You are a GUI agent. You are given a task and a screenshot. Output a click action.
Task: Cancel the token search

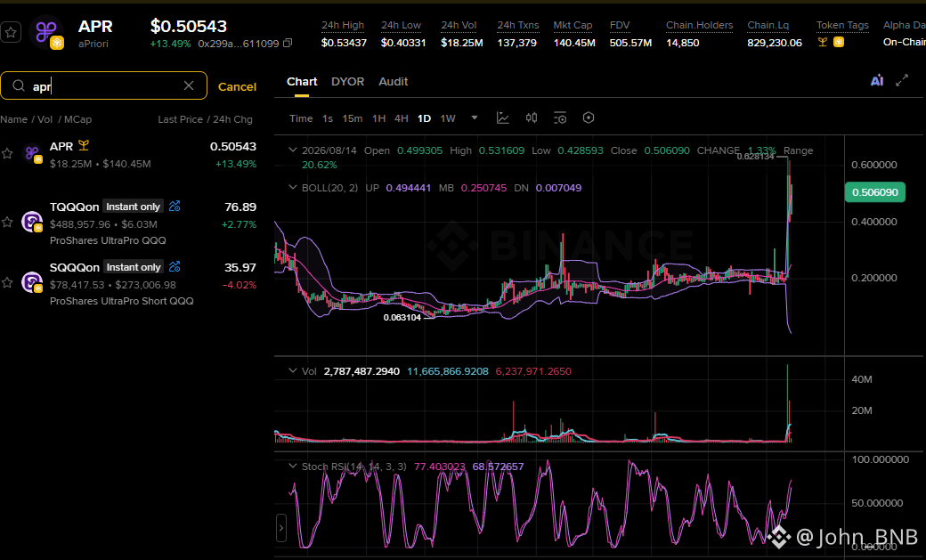point(237,87)
